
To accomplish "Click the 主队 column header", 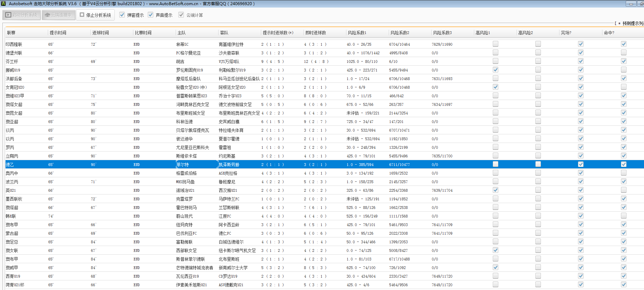I will [181, 33].
